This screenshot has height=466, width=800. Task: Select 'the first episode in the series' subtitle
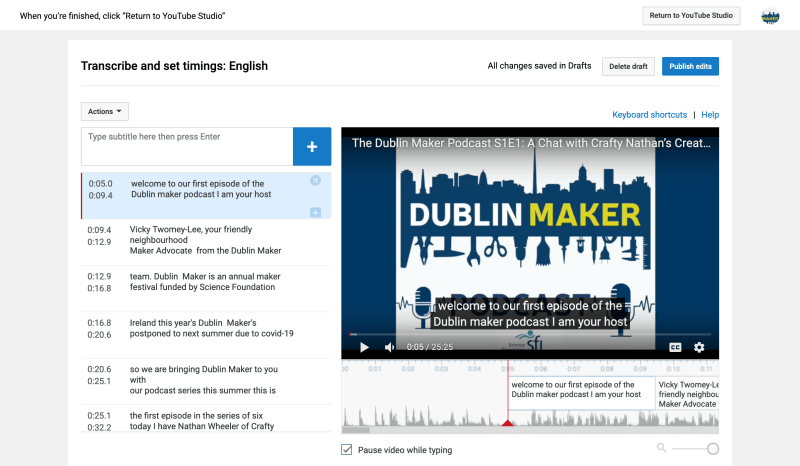coord(206,419)
